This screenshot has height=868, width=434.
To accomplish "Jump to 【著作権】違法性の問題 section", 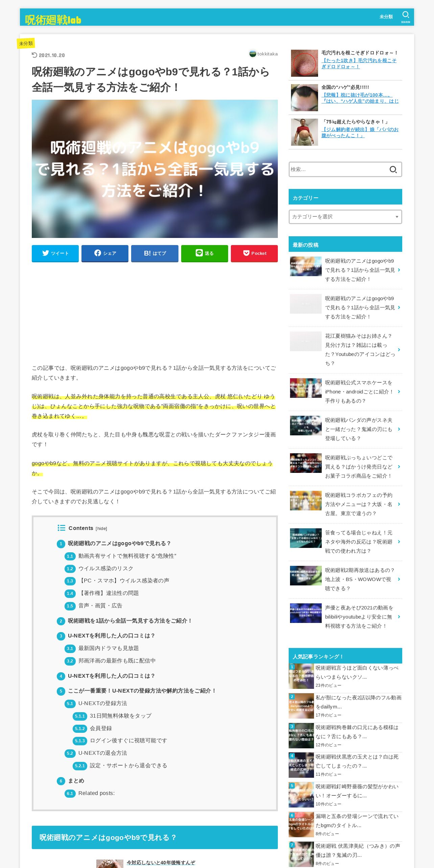I will [108, 593].
